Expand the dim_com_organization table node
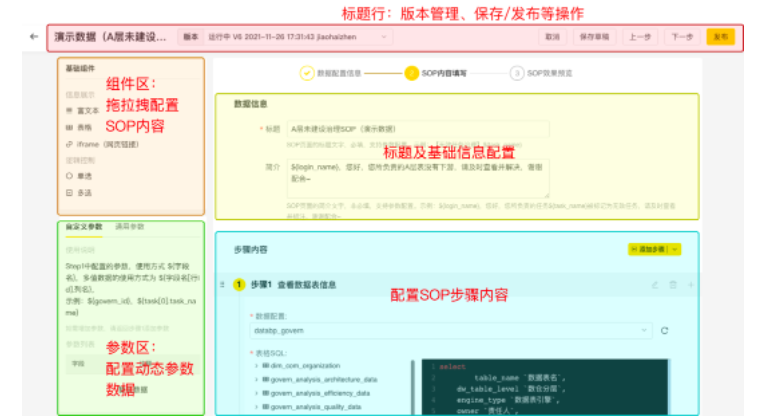Viewport: 760px width, 420px height. pos(256,366)
